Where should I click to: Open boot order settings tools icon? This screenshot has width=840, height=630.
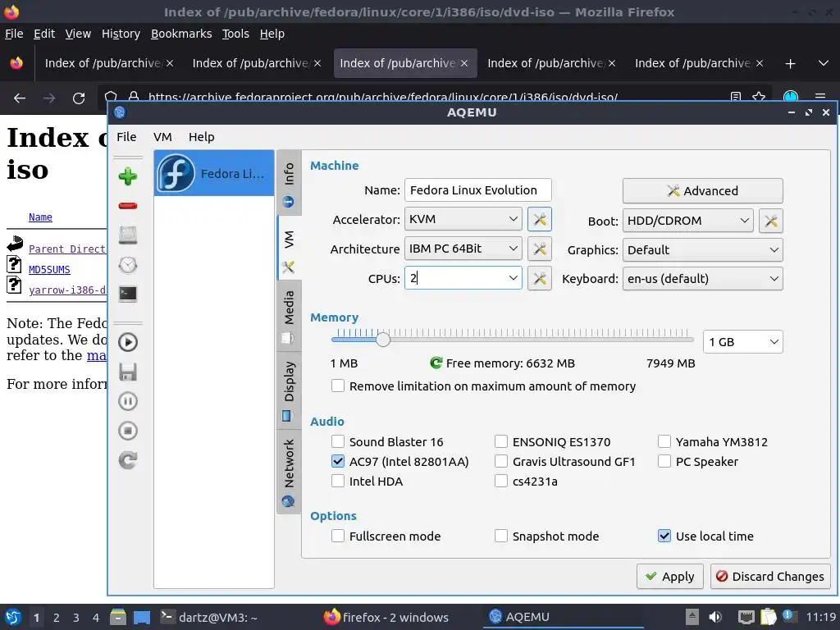pyautogui.click(x=771, y=221)
